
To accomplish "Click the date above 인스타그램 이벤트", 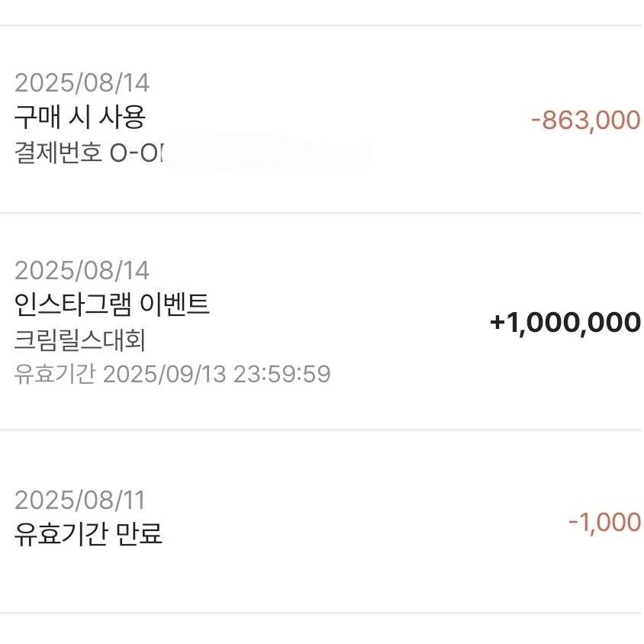I will (82, 271).
